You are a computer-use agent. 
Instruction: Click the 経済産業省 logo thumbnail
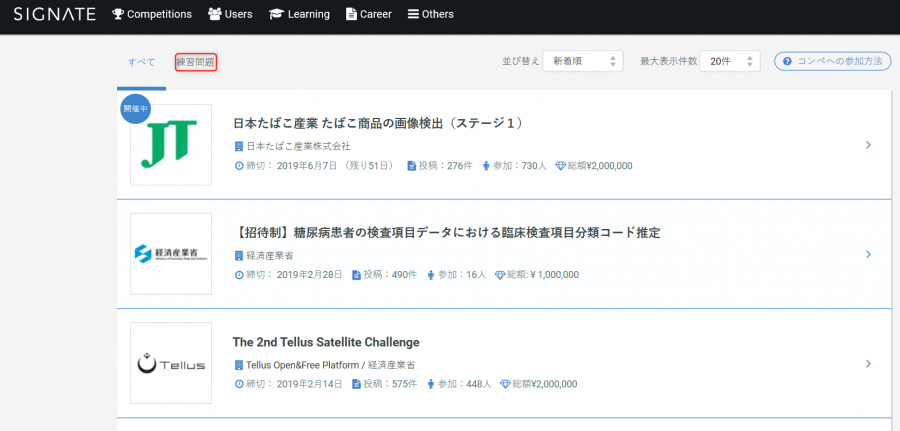coord(171,254)
